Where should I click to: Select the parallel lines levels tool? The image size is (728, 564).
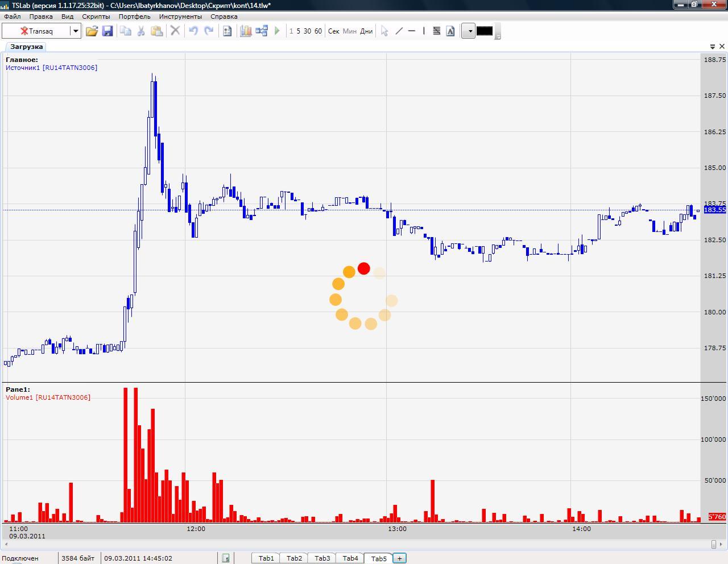437,31
